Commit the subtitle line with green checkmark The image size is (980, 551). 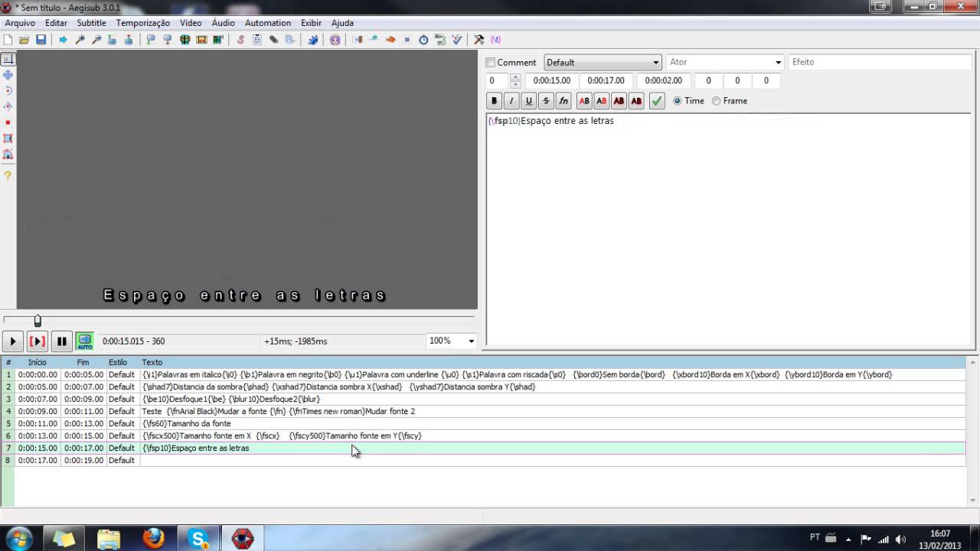[657, 101]
